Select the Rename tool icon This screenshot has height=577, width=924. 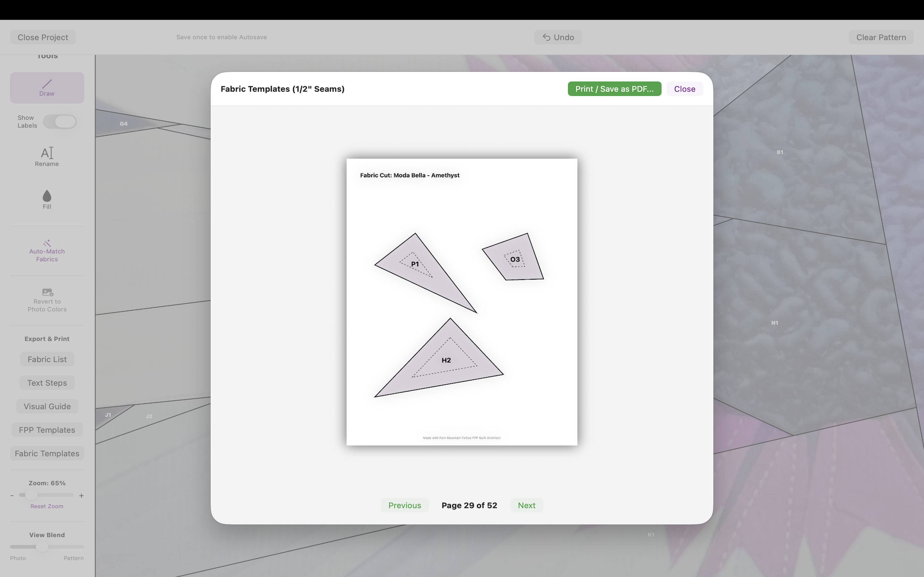click(x=47, y=153)
